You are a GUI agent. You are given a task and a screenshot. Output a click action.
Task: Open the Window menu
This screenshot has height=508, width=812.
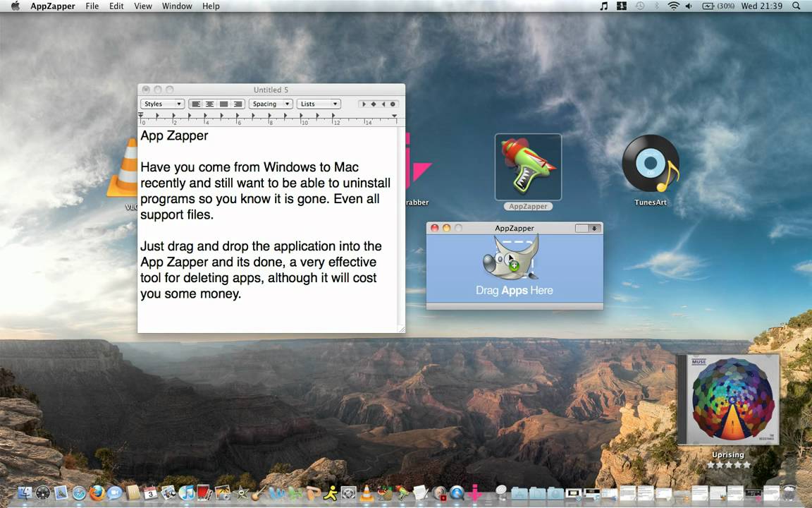pyautogui.click(x=177, y=6)
